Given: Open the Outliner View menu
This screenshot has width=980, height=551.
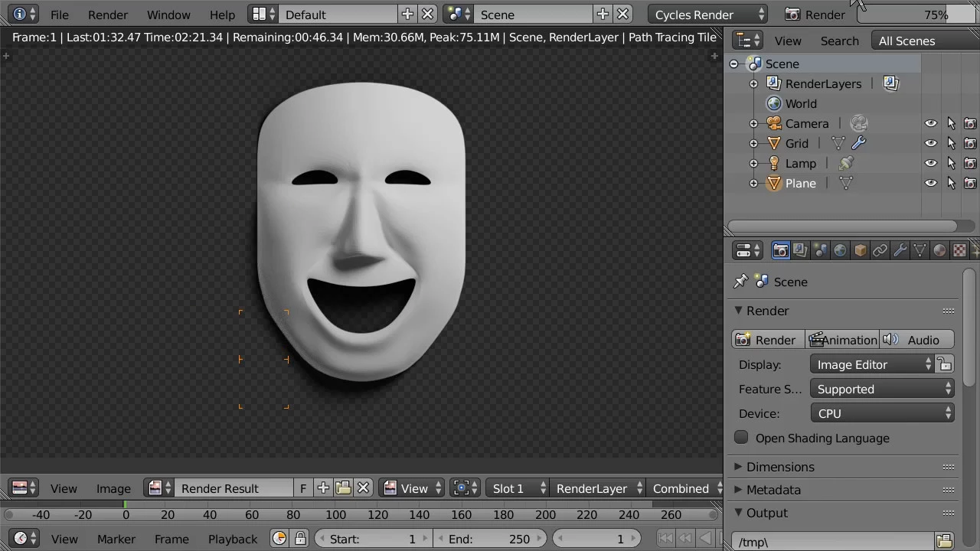Looking at the screenshot, I should pos(788,41).
